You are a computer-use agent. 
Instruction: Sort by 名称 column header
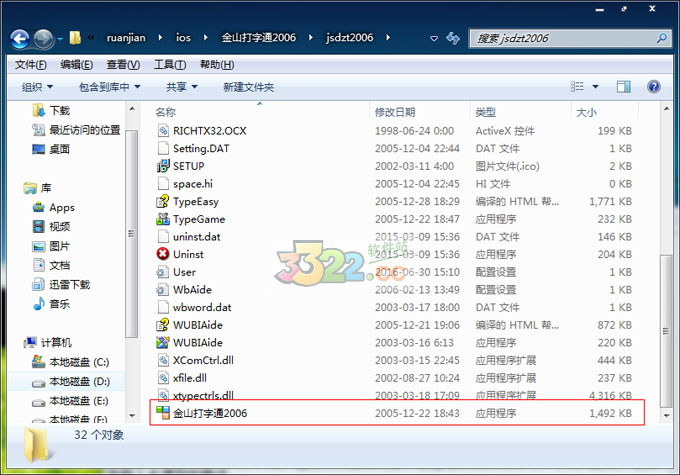pos(166,112)
